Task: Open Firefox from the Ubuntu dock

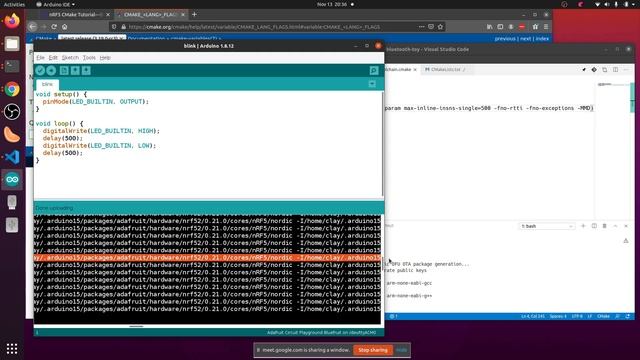Action: tap(12, 21)
